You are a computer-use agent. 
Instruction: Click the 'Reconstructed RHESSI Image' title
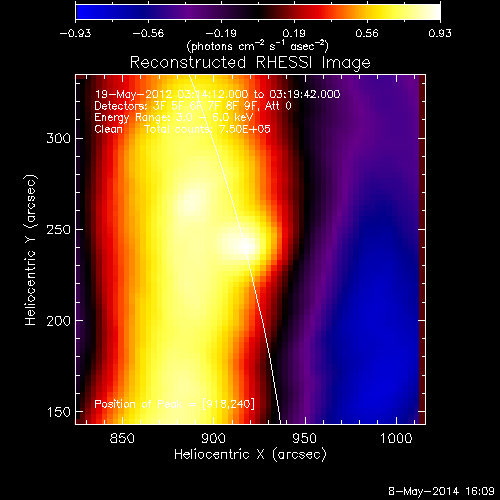coord(250,63)
